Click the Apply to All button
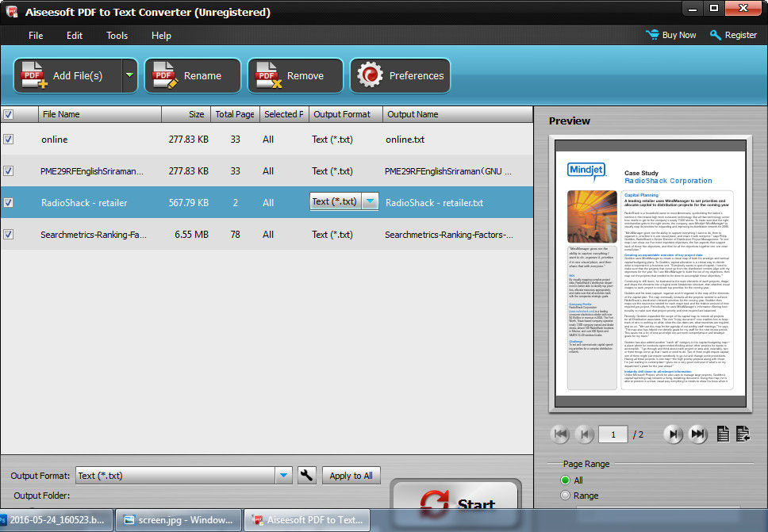Screen dimensions: 768x532 351,475
